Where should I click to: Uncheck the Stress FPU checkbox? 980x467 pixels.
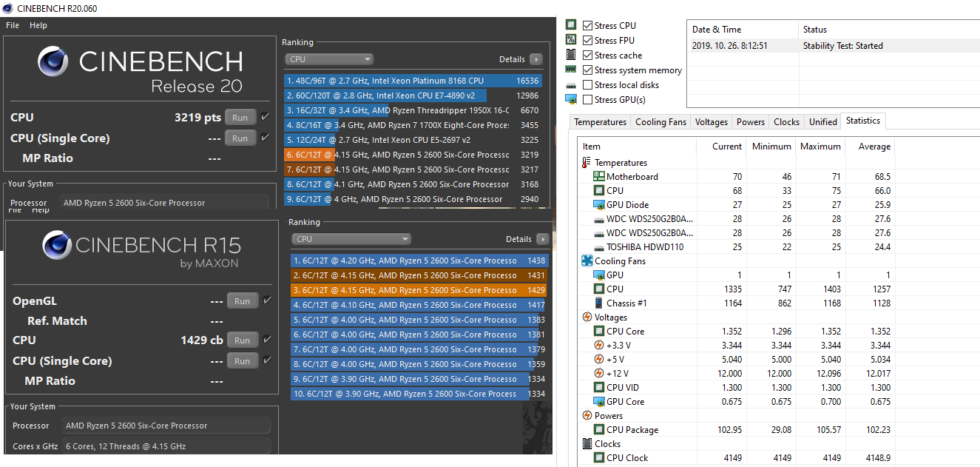click(x=587, y=40)
